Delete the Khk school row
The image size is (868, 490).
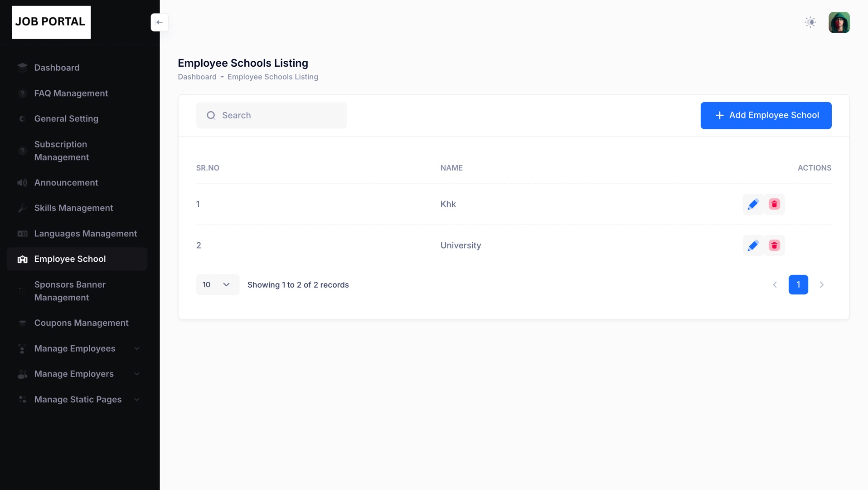[x=774, y=204]
